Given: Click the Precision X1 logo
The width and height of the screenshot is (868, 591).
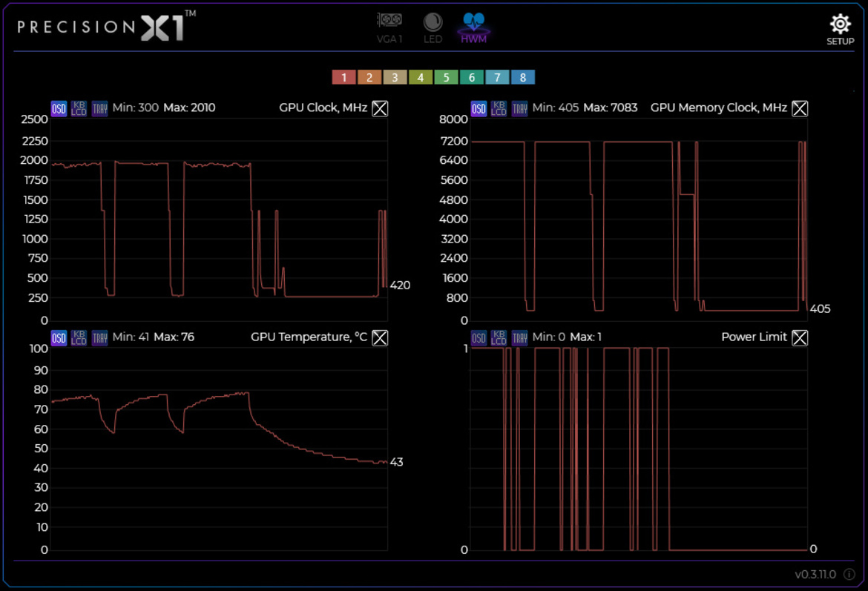Looking at the screenshot, I should click(107, 26).
